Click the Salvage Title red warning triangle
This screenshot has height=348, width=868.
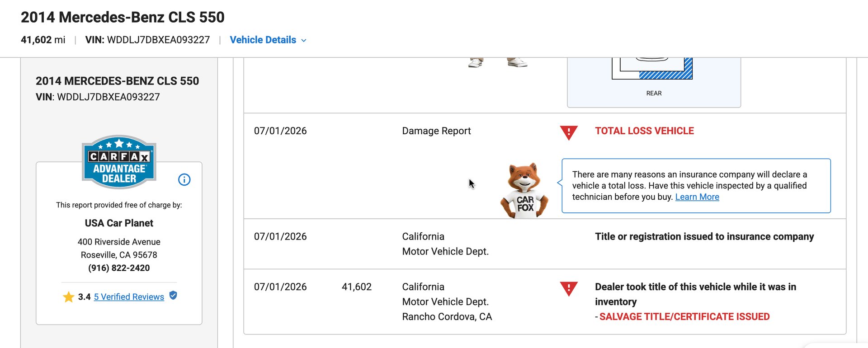569,288
